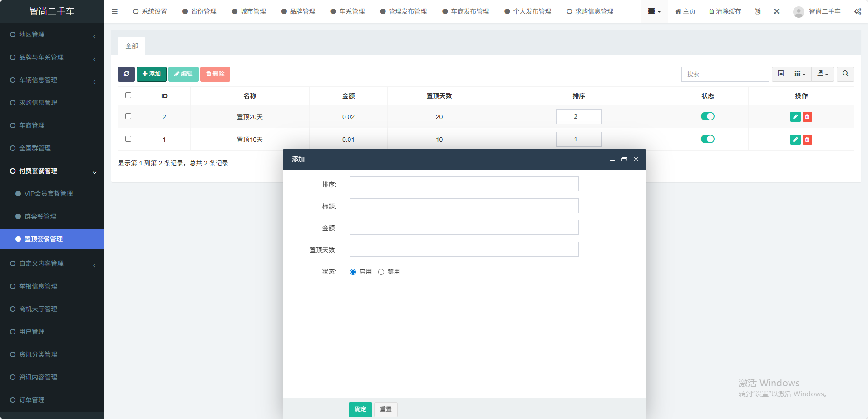Screen dimensions: 868x419
Task: Click red delete icon for 置顶10天 row
Action: (x=807, y=140)
